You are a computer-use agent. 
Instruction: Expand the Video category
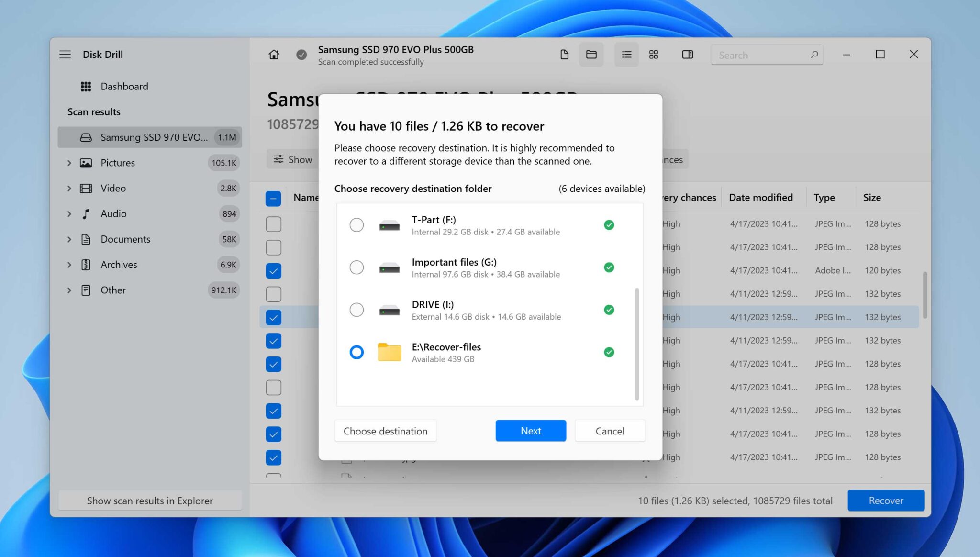coord(69,188)
